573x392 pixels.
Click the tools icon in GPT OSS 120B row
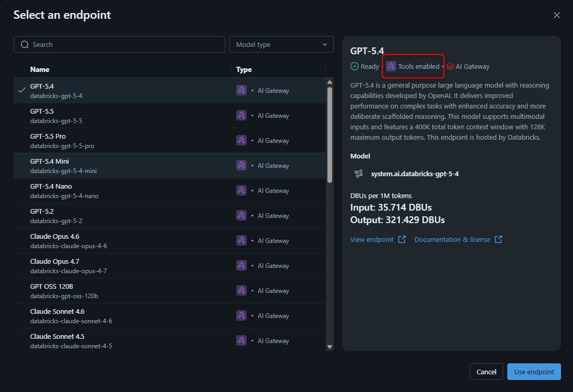241,290
